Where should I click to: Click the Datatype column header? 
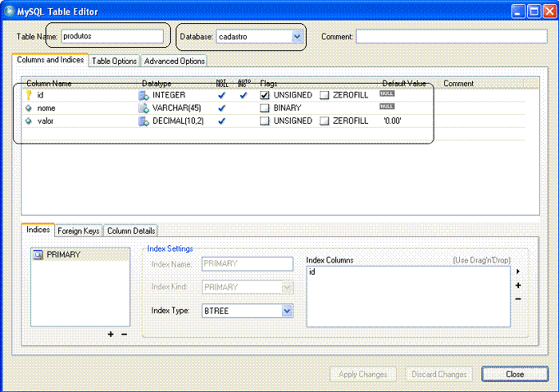click(157, 83)
